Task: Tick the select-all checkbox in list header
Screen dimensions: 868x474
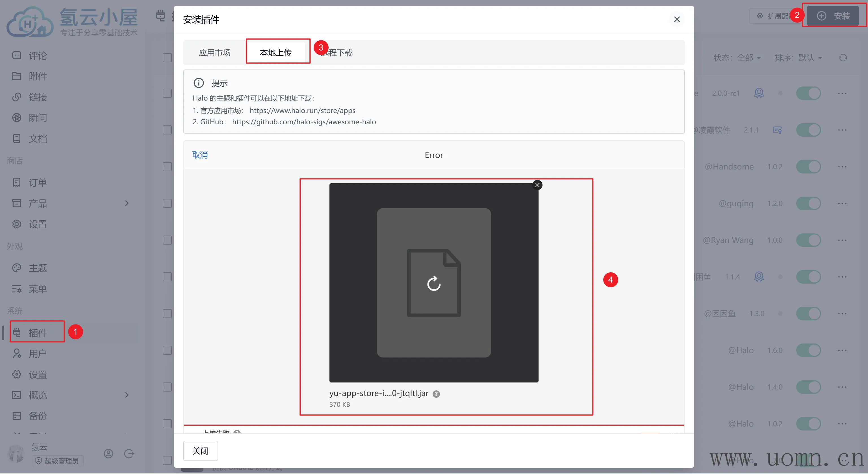Action: pyautogui.click(x=167, y=58)
